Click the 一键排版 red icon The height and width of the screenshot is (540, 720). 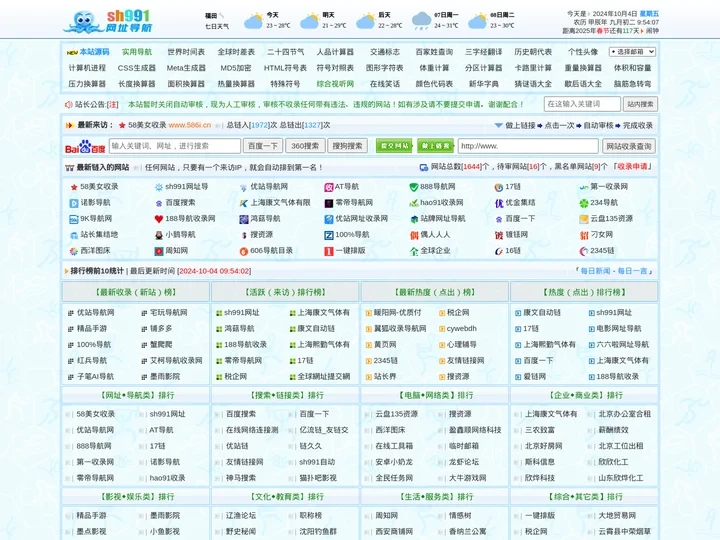click(x=329, y=251)
